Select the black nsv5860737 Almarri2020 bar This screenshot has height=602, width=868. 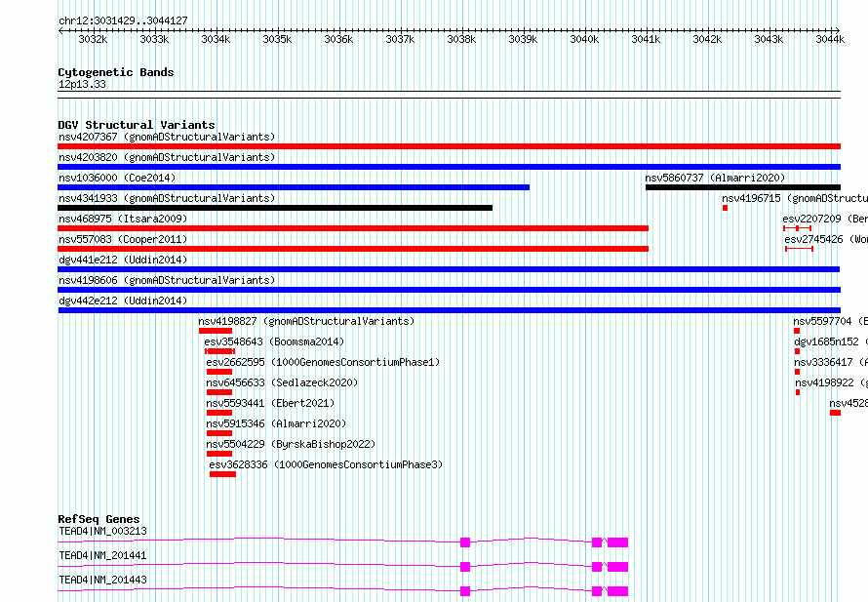743,187
